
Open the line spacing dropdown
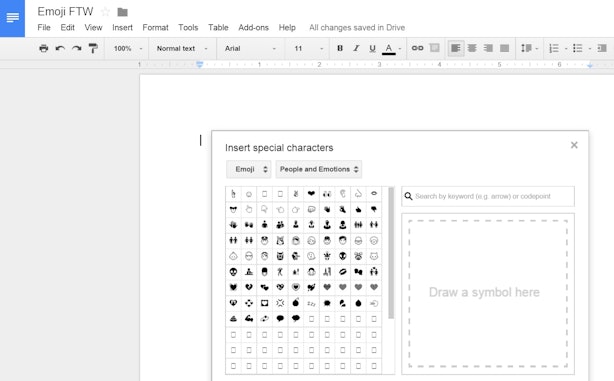(x=529, y=48)
